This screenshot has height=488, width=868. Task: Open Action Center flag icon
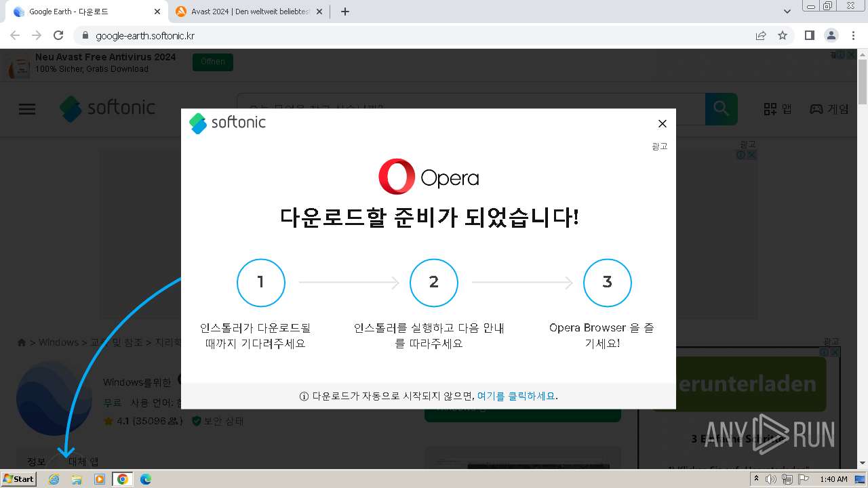804,479
